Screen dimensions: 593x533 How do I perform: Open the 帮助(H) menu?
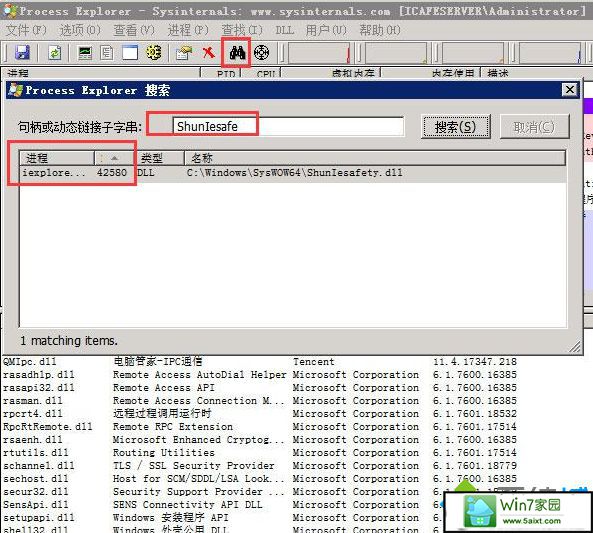pyautogui.click(x=380, y=30)
